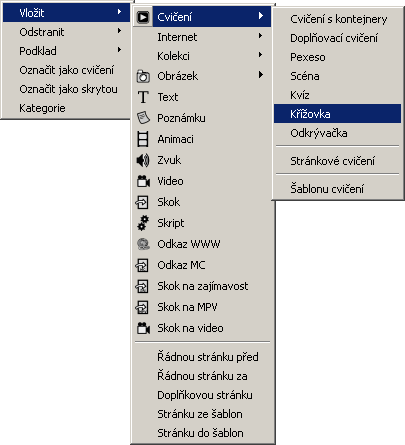This screenshot has width=405, height=445.
Task: Click the Cvičení play icon
Action: [x=143, y=17]
